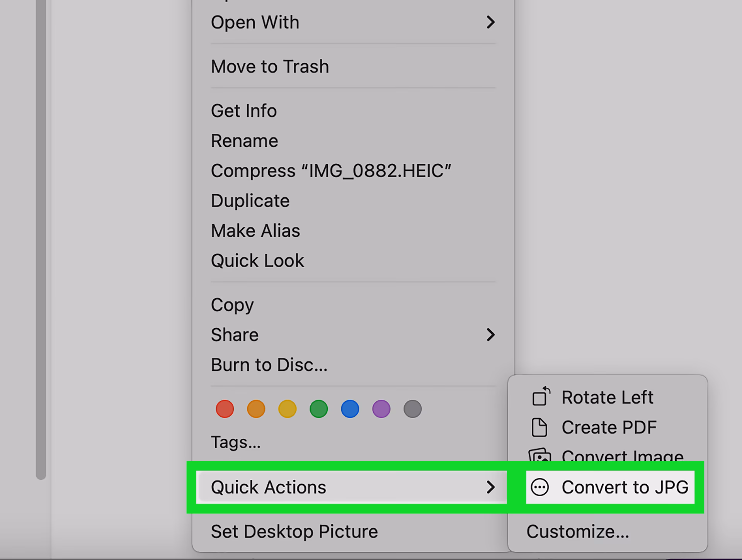Click Tags to manage file tags
The image size is (742, 560).
(236, 442)
